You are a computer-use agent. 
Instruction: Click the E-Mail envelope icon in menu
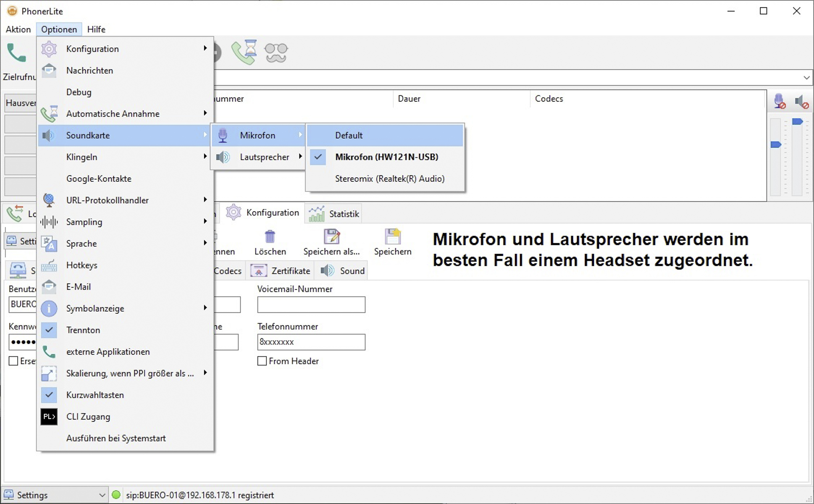tap(49, 287)
